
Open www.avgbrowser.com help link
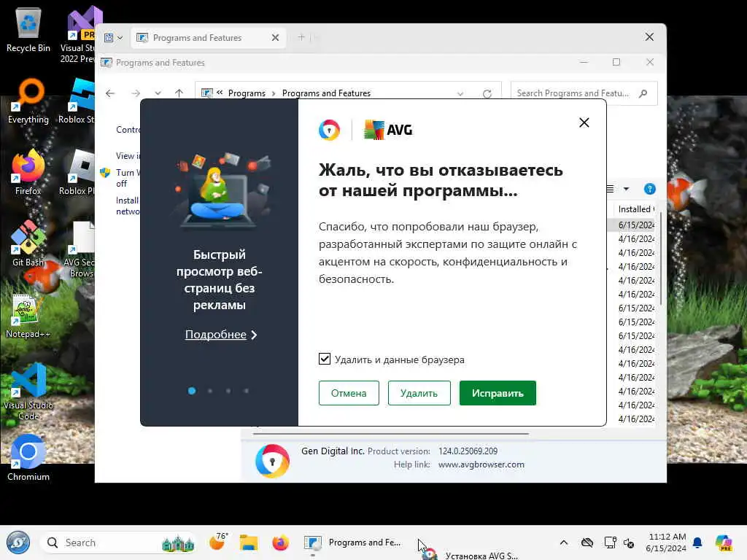tap(481, 464)
